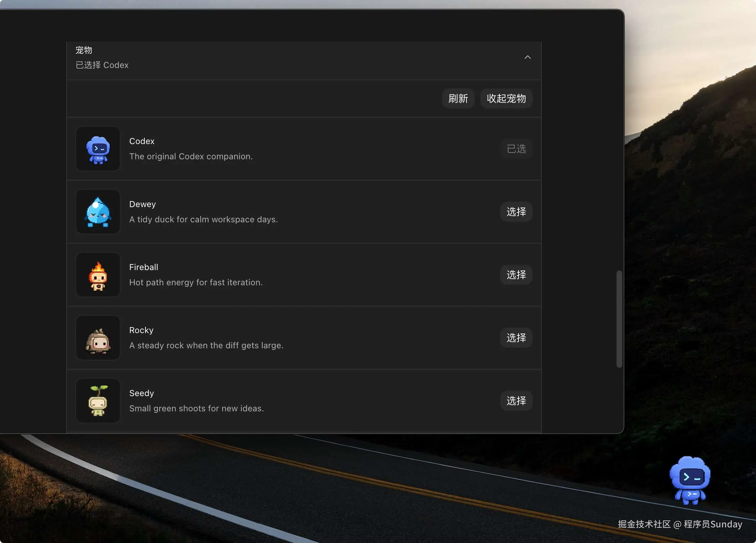Click the Codex pet name
The height and width of the screenshot is (543, 756).
[x=142, y=141]
